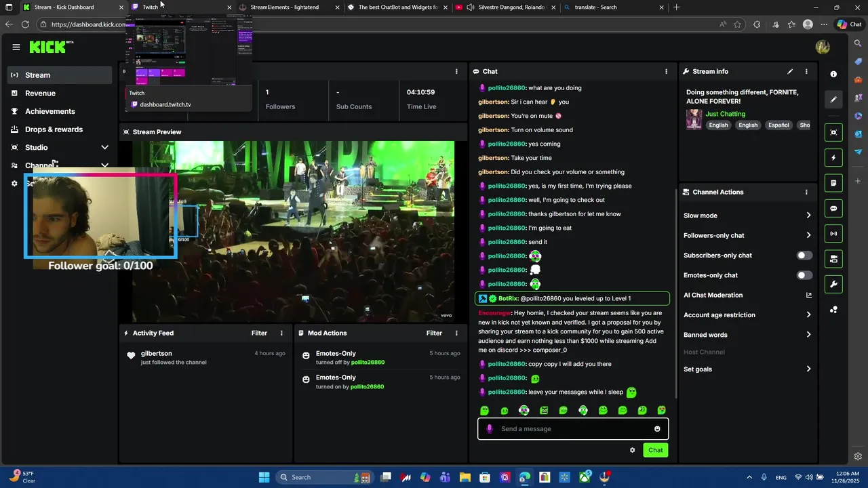
Task: Open Set goals options
Action: (747, 369)
